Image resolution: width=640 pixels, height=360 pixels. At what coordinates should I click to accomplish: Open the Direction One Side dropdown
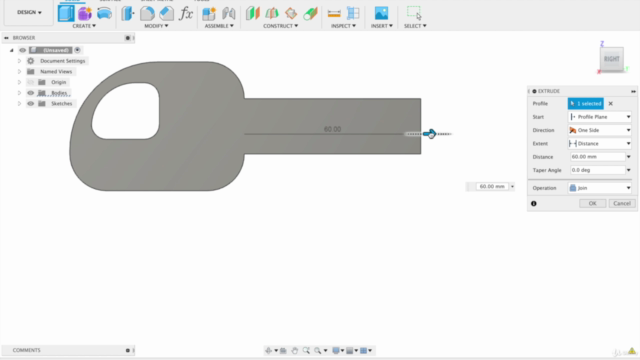[600, 130]
